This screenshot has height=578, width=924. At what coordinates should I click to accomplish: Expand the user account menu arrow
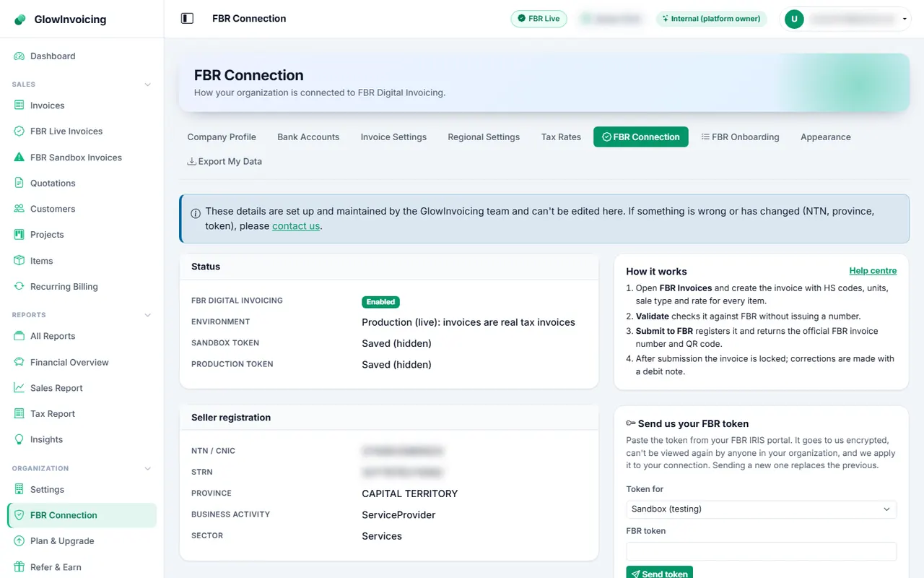[905, 20]
